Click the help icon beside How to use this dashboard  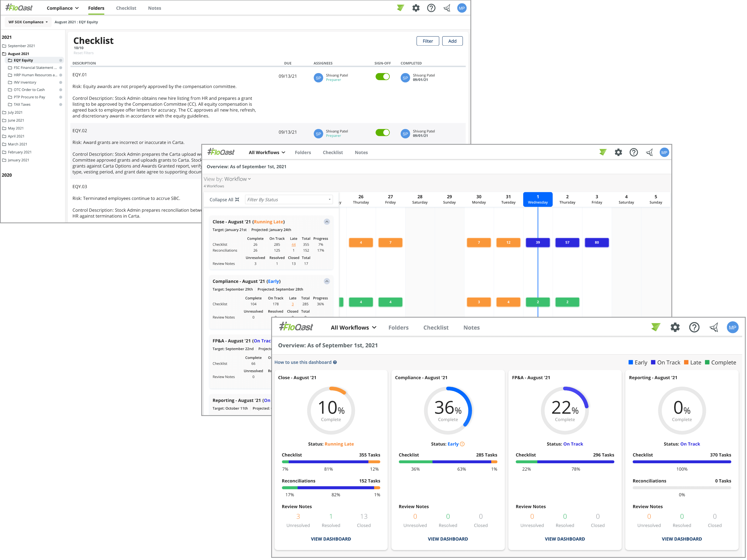tap(335, 362)
